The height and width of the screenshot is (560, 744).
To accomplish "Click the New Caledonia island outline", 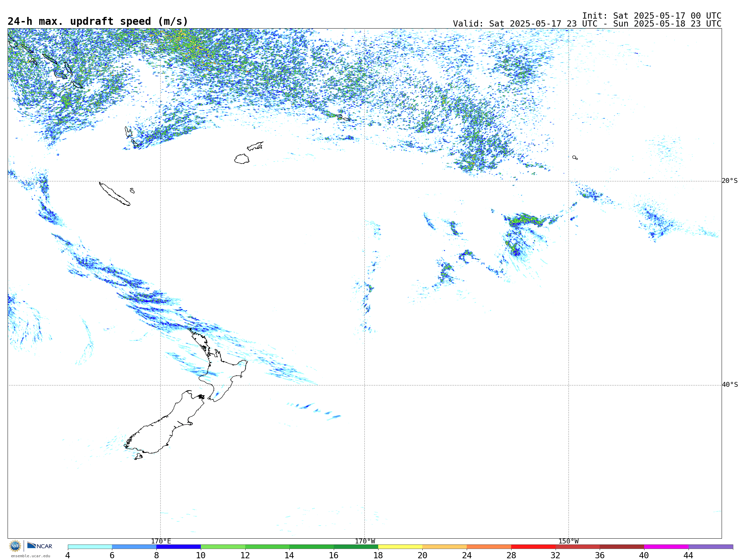I will click(x=114, y=195).
